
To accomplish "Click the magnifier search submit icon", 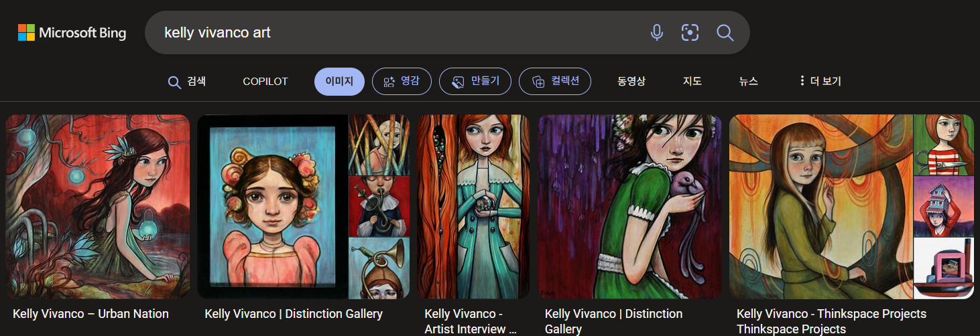I will click(x=725, y=32).
